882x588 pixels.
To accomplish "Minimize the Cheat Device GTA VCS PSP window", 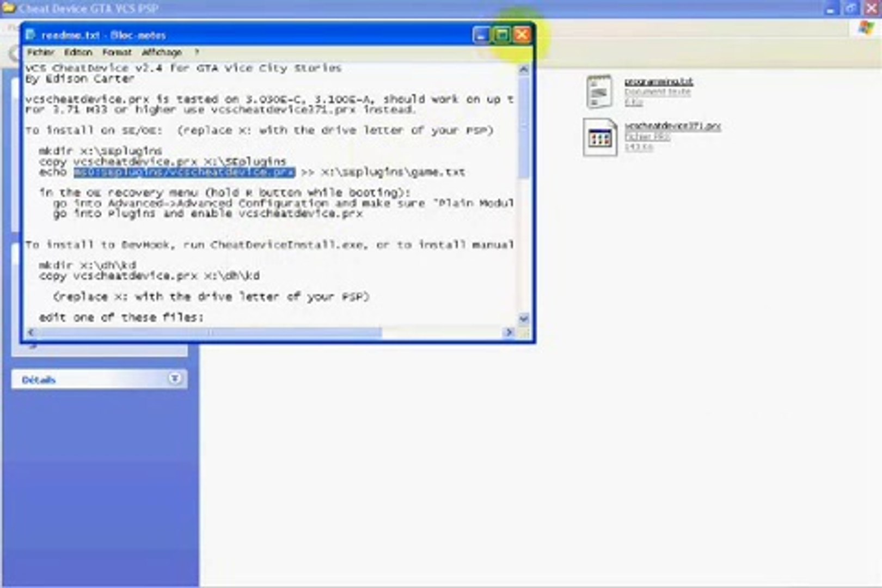I will 830,9.
